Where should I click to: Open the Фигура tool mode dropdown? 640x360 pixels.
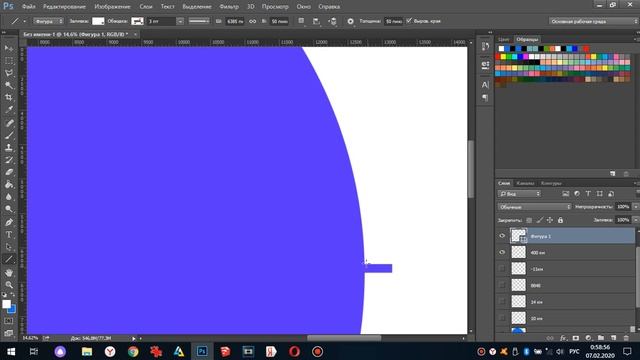coord(48,21)
